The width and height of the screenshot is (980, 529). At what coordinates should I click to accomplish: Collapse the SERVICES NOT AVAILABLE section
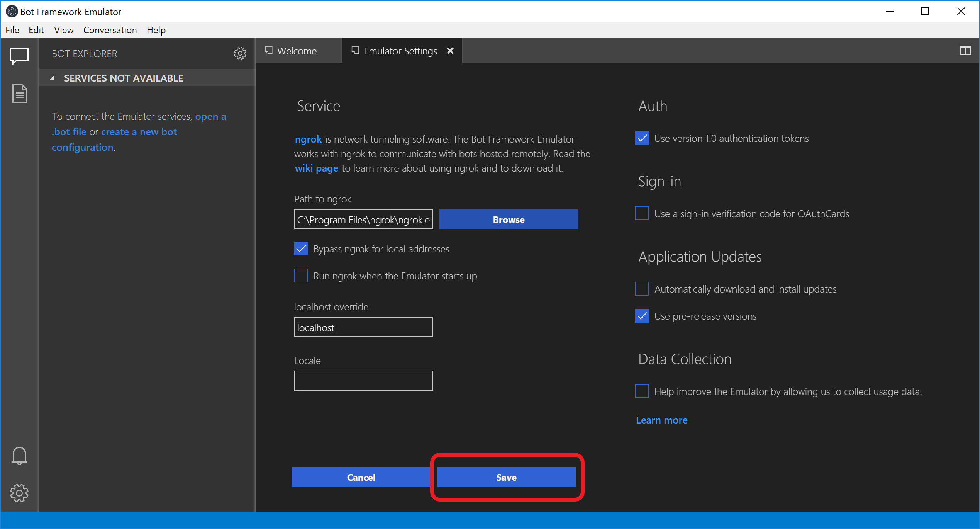point(53,78)
